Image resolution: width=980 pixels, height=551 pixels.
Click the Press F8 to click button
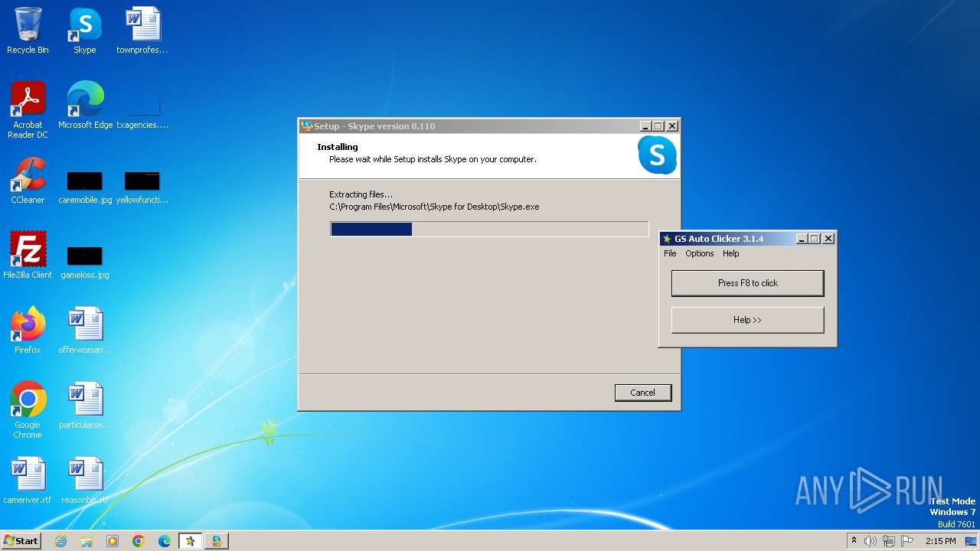[748, 283]
